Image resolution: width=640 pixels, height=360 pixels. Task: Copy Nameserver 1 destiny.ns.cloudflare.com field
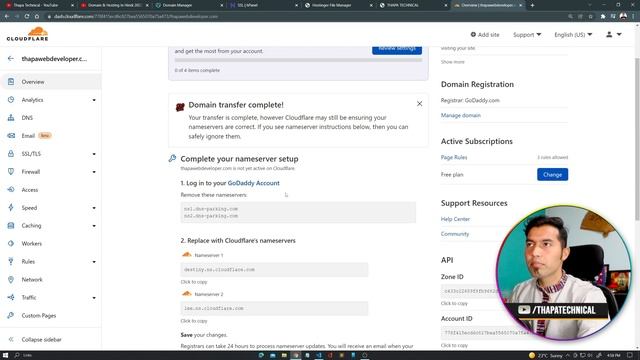[x=274, y=269]
